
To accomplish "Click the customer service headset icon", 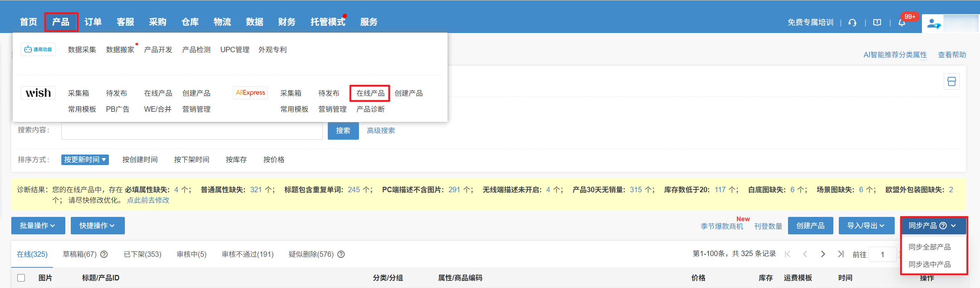I will 852,23.
